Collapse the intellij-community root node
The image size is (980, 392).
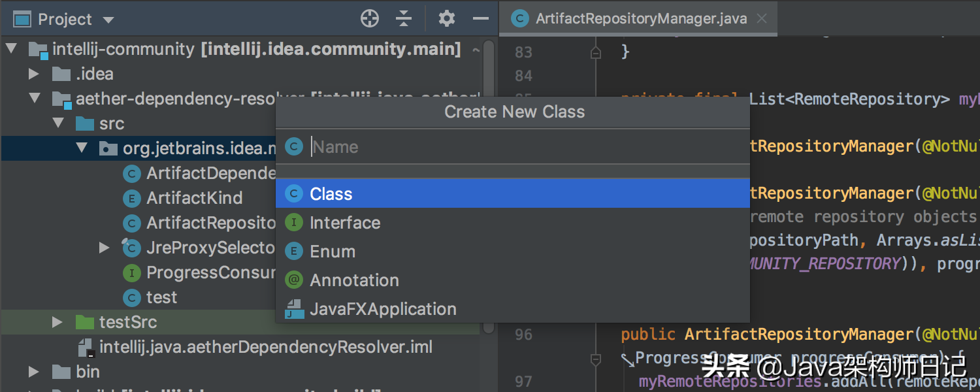click(x=11, y=49)
